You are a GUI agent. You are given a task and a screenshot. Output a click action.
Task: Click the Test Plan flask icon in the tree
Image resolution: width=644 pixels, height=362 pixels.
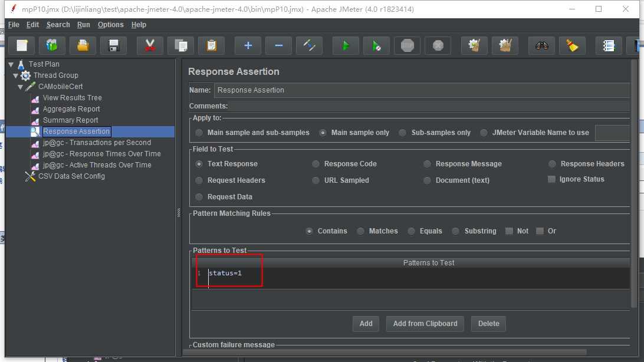[x=21, y=64]
